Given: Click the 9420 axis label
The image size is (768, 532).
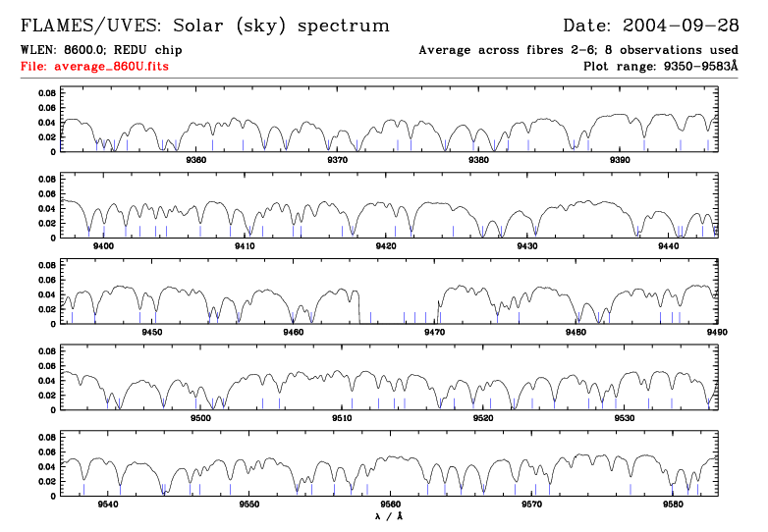Looking at the screenshot, I should pyautogui.click(x=386, y=246).
